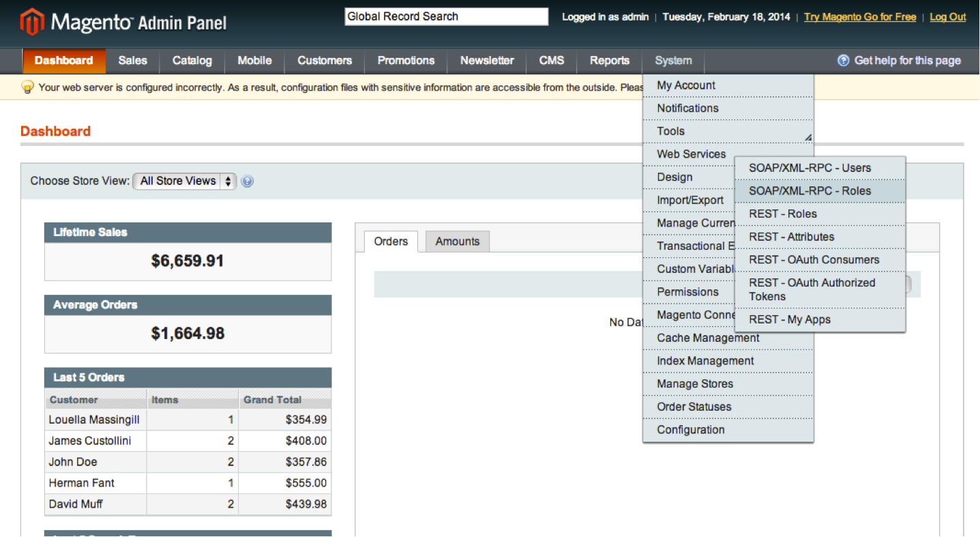Click John Doe in Last 5 Orders

click(x=73, y=463)
